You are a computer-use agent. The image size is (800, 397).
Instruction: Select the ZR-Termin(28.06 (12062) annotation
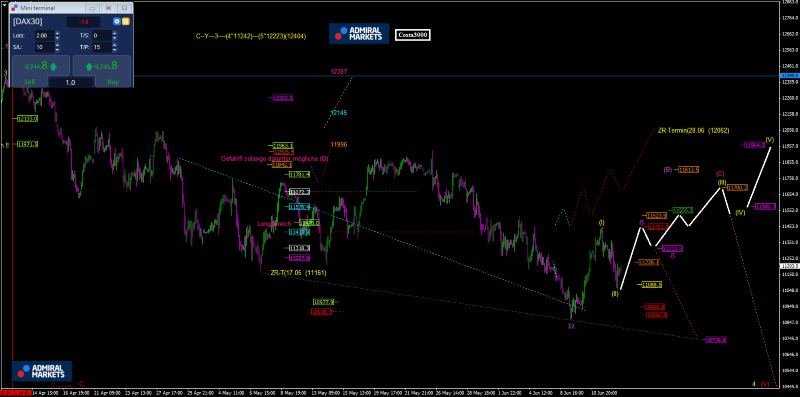[693, 131]
